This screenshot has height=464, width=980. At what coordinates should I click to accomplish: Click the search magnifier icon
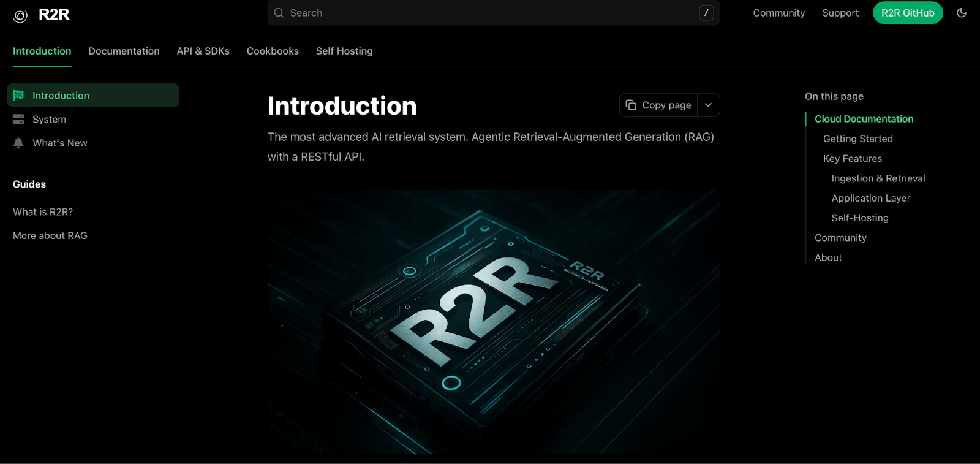click(279, 13)
